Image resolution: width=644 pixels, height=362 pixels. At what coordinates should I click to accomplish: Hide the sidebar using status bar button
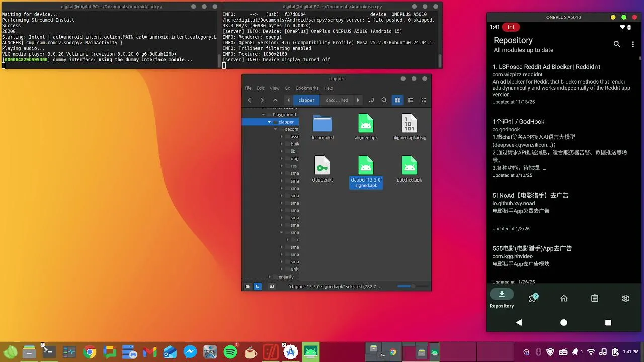tap(272, 286)
